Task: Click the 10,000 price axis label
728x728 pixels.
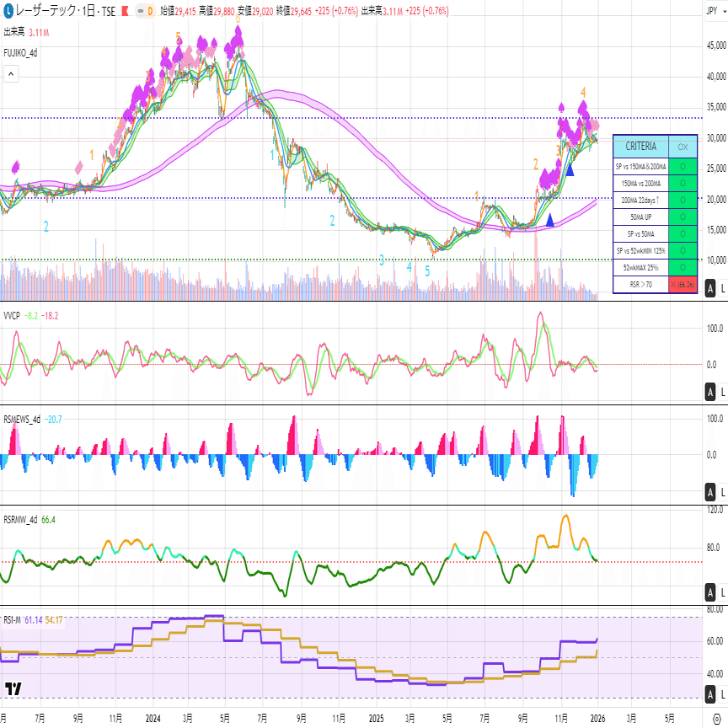Action: point(716,260)
